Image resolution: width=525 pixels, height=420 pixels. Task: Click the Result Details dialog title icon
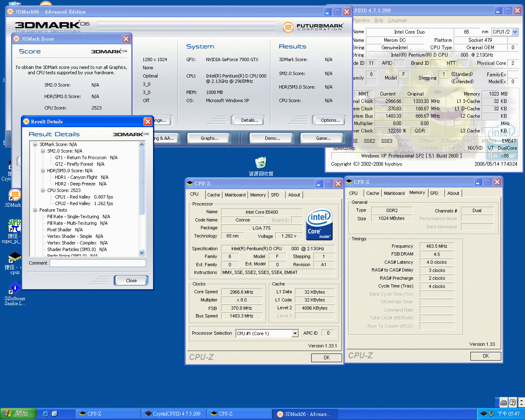(26, 121)
